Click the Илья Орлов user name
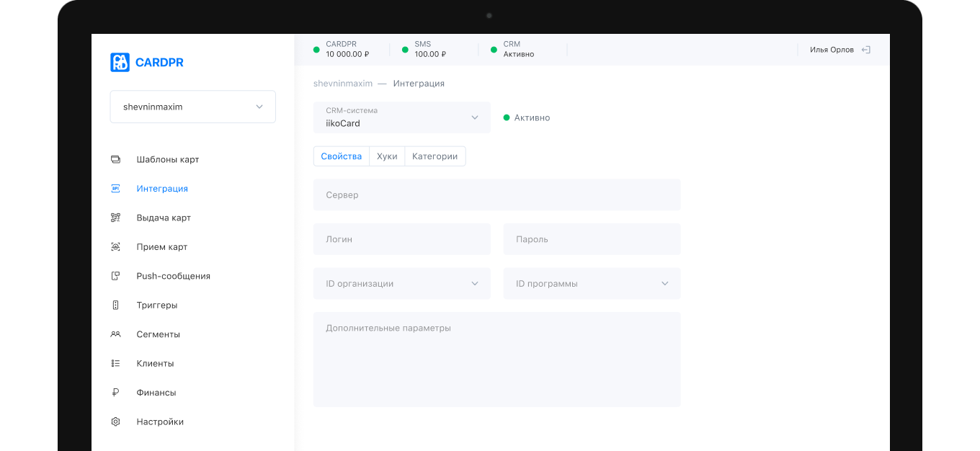Viewport: 980px width, 451px height. click(832, 50)
